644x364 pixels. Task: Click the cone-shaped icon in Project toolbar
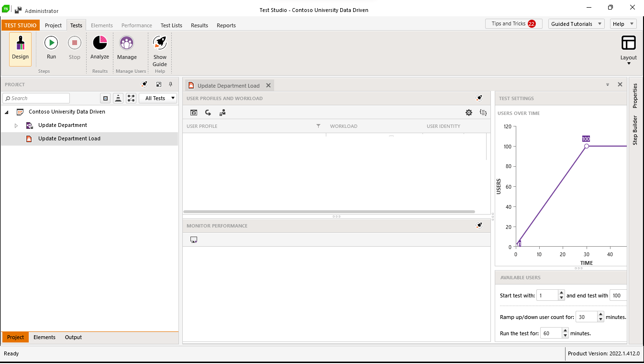click(118, 98)
